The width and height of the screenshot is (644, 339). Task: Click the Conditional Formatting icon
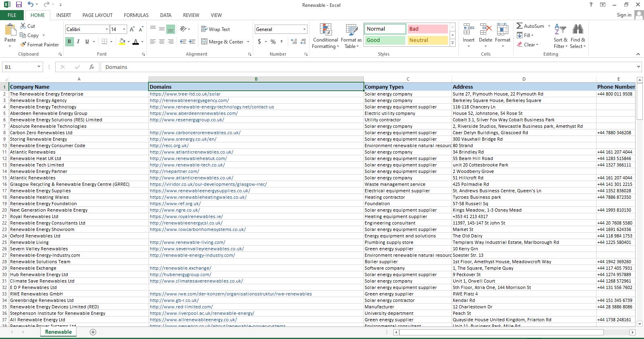326,30
